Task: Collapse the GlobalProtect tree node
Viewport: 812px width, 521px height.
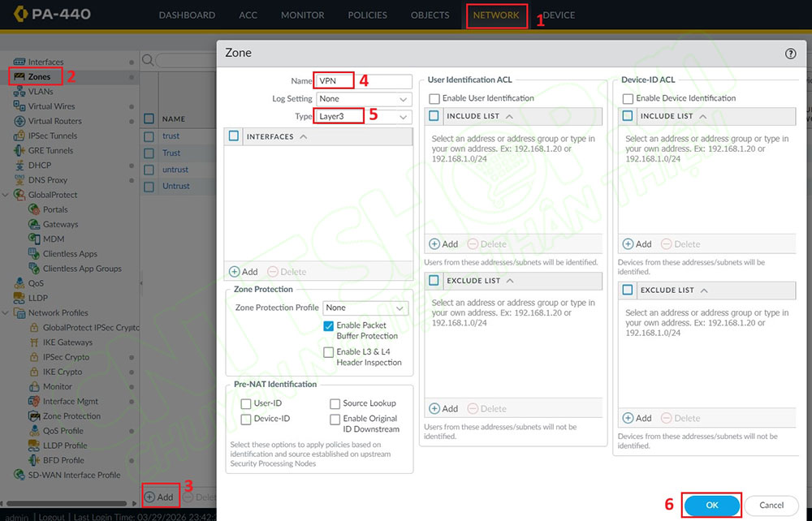Action: tap(6, 195)
